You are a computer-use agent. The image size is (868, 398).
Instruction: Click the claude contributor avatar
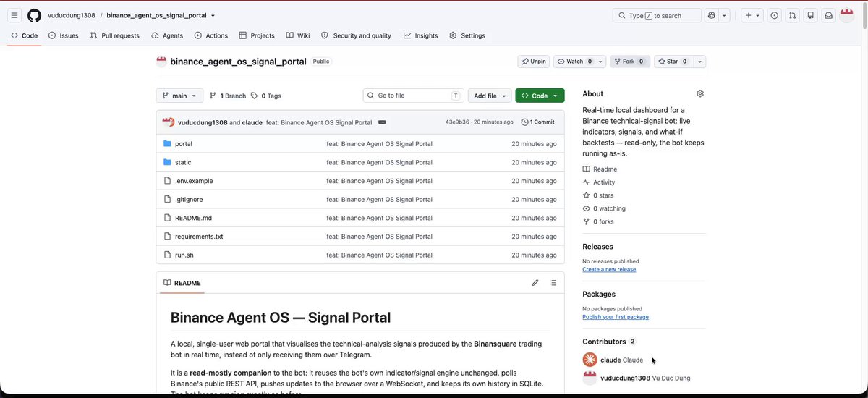point(590,360)
